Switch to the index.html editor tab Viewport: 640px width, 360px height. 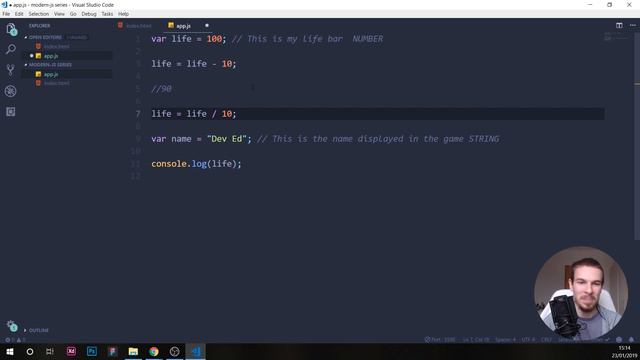(x=136, y=26)
